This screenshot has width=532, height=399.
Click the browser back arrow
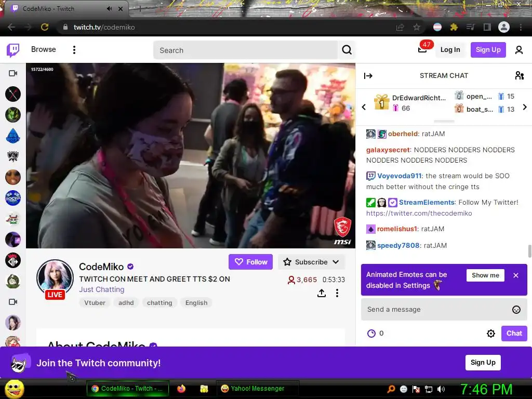[11, 27]
